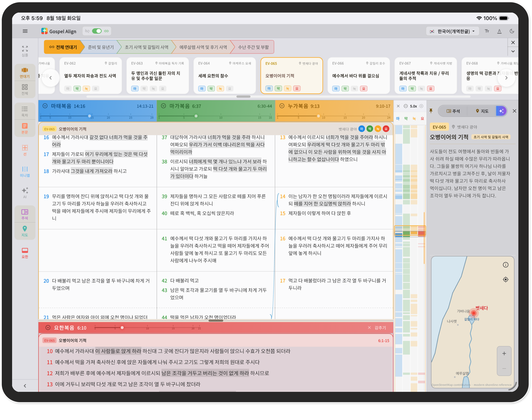Toggle the 요한 sidebar item
Viewport: 532px width, 420px height.
pyautogui.click(x=25, y=253)
